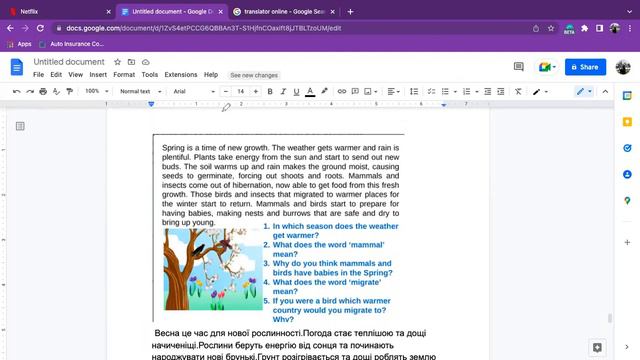Viewport: 640px width, 360px height.
Task: Open the View menu
Action: [x=76, y=75]
